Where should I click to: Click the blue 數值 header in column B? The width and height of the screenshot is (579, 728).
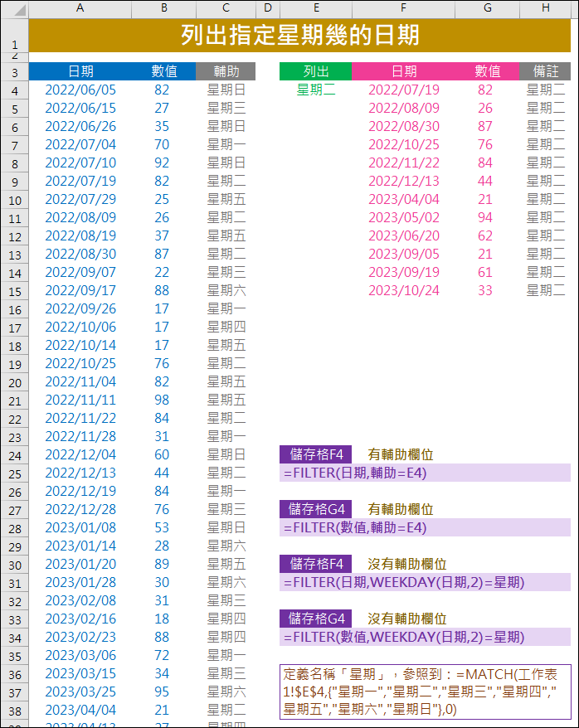click(x=164, y=71)
